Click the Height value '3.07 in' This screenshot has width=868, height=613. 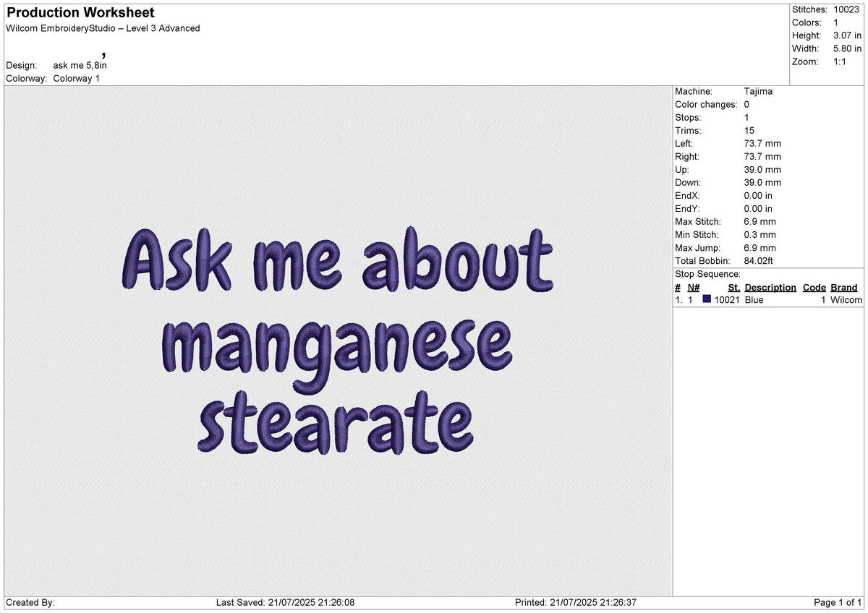tap(847, 35)
